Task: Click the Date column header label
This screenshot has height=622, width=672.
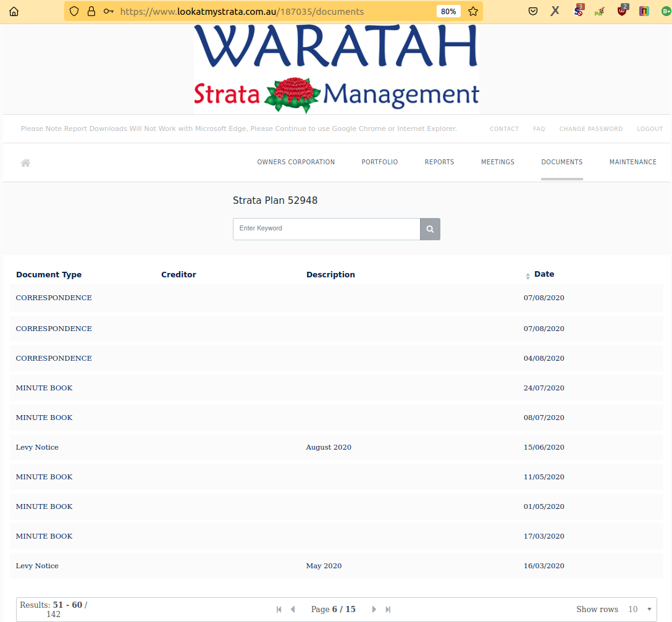Action: (x=544, y=274)
